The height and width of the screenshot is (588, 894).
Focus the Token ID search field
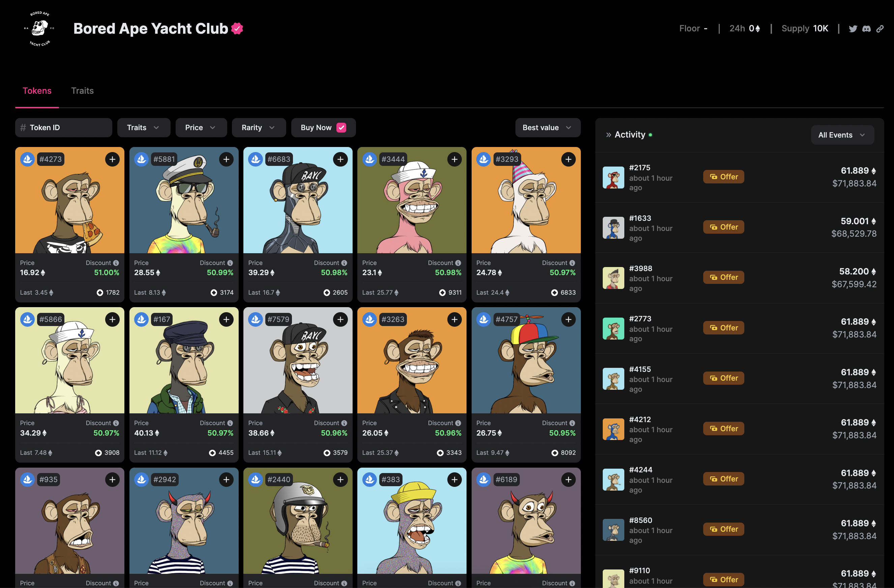64,128
